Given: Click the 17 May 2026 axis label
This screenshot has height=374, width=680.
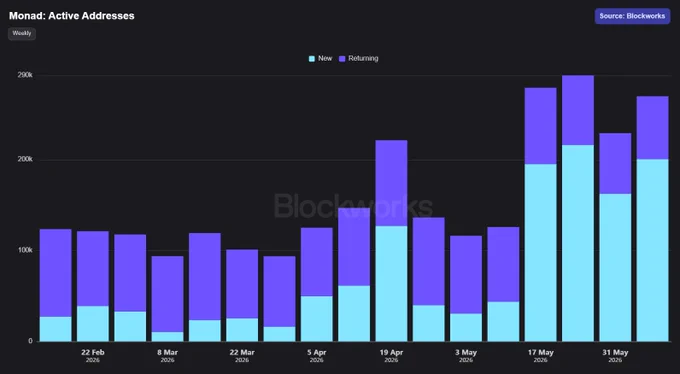Looking at the screenshot, I should 540,356.
